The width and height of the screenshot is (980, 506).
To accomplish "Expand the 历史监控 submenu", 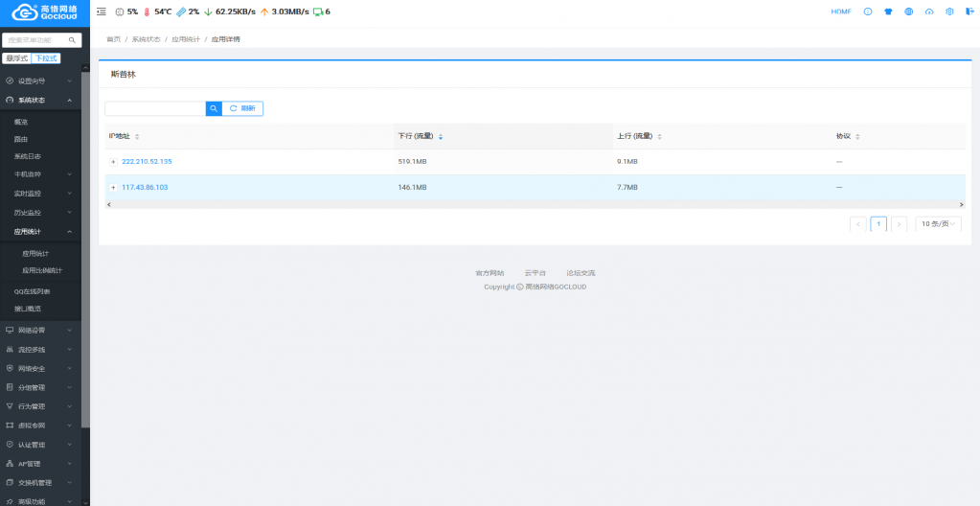I will click(x=40, y=213).
